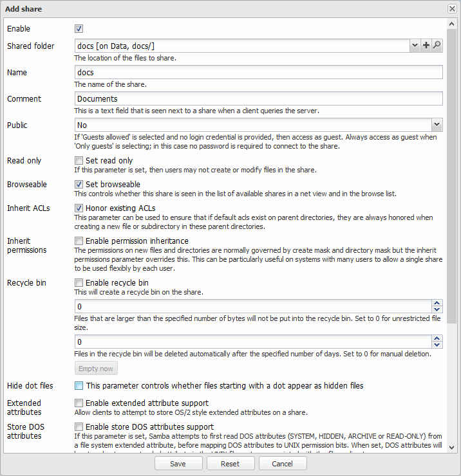The height and width of the screenshot is (476, 461).
Task: Click the Public combo field showing No
Action: click(x=253, y=125)
